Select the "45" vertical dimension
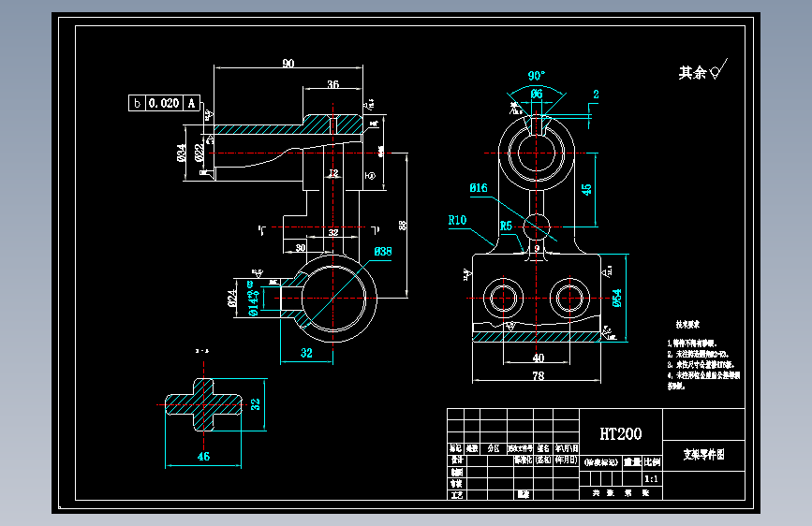 pyautogui.click(x=586, y=189)
